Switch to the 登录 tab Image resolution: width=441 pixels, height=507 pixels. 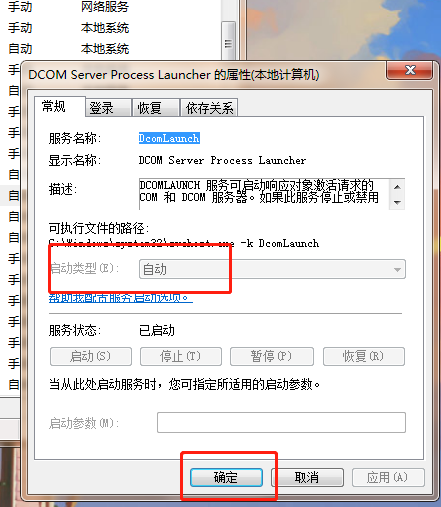click(x=108, y=108)
